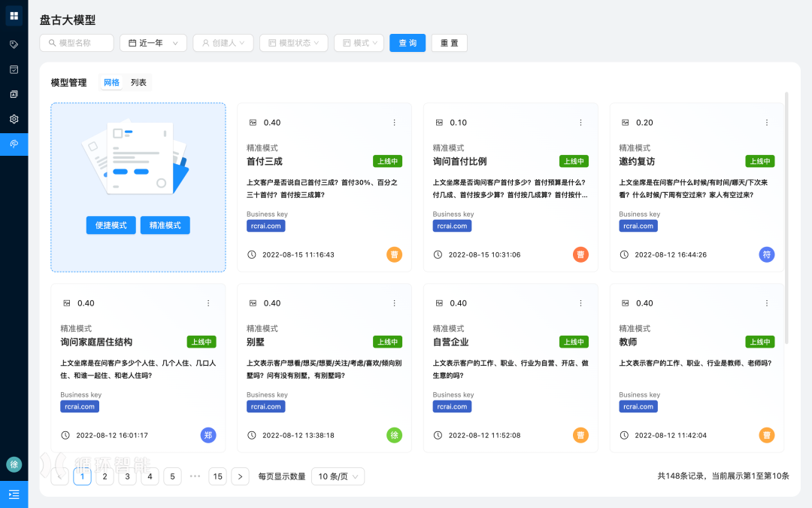This screenshot has height=508, width=812.
Task: Open more options on 教师 card
Action: (x=767, y=303)
